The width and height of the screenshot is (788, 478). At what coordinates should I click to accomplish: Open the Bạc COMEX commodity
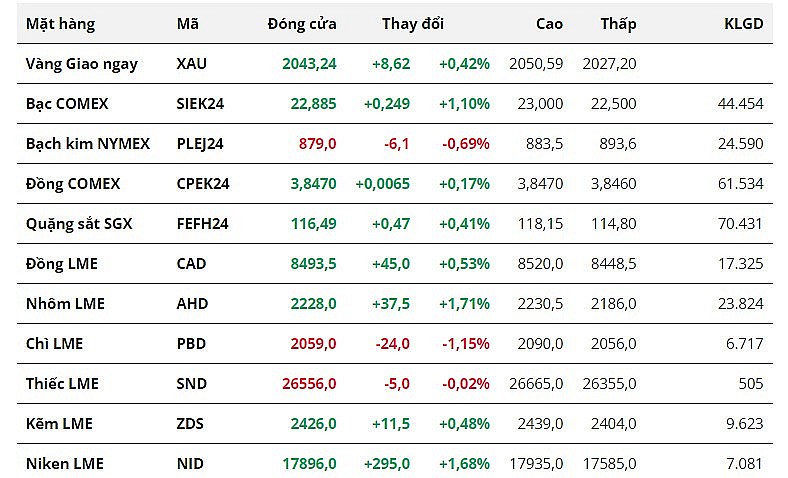pyautogui.click(x=67, y=103)
